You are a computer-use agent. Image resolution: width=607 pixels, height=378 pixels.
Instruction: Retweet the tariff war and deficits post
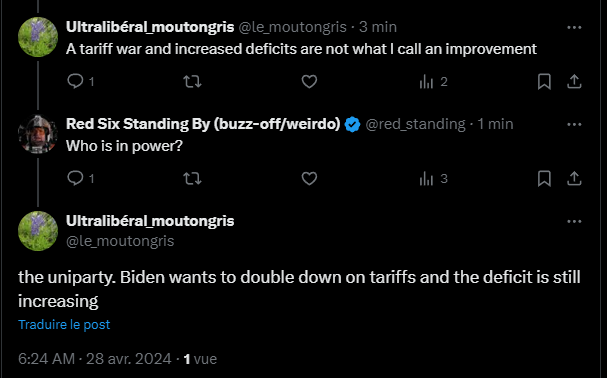coord(192,81)
